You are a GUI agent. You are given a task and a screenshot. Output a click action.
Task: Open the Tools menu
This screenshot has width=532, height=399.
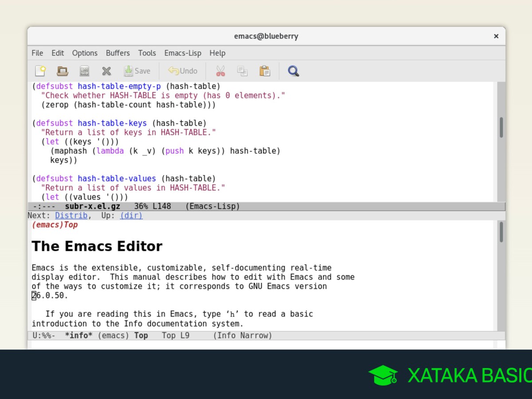pyautogui.click(x=147, y=53)
